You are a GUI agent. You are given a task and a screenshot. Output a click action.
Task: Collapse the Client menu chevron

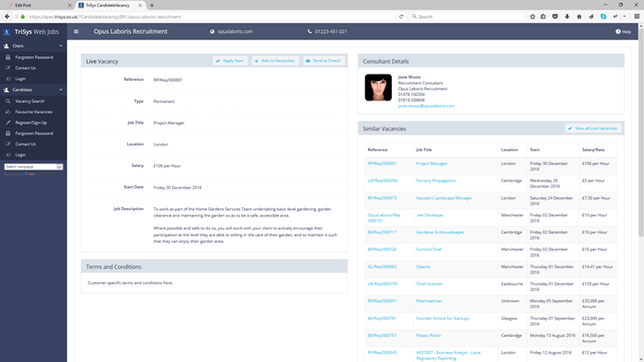[61, 46]
